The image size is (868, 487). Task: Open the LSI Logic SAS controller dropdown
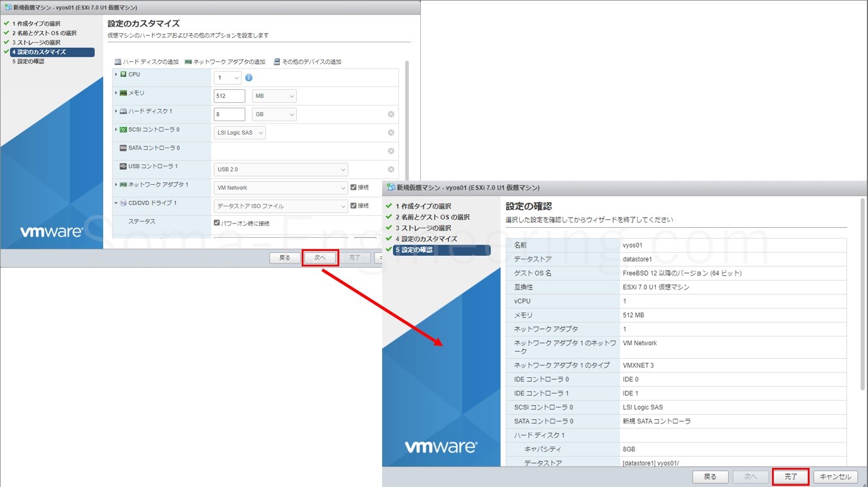coord(240,133)
